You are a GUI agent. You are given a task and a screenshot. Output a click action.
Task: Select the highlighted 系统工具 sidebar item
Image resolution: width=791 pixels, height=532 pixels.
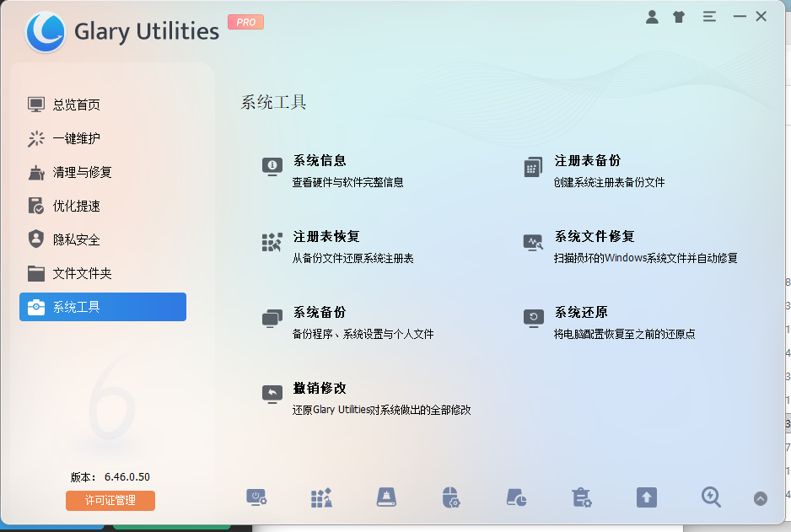(x=103, y=307)
